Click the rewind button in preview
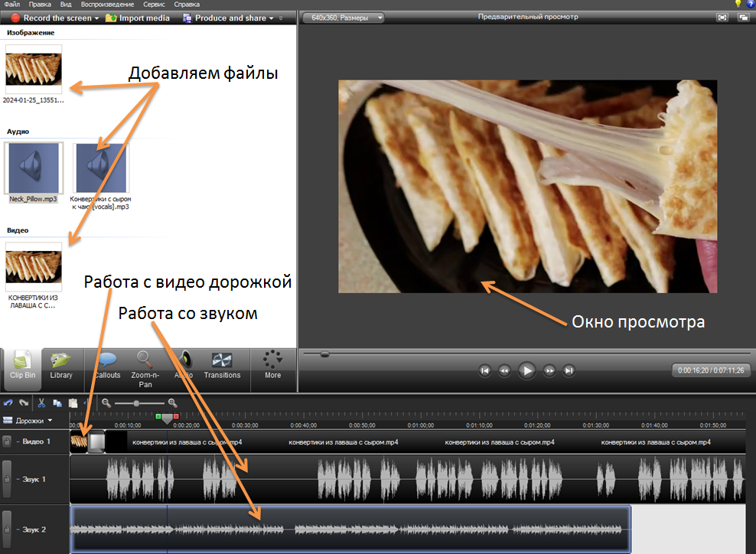756x554 pixels. tap(504, 371)
